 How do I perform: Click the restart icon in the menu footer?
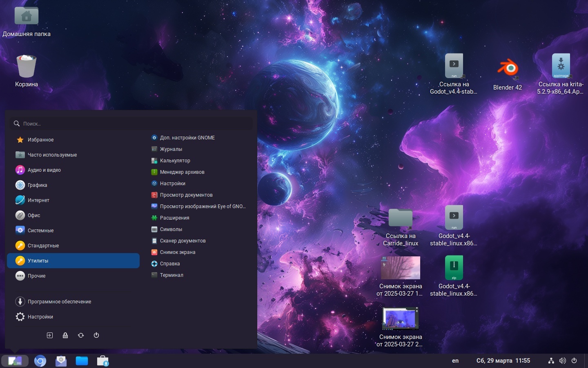click(81, 335)
